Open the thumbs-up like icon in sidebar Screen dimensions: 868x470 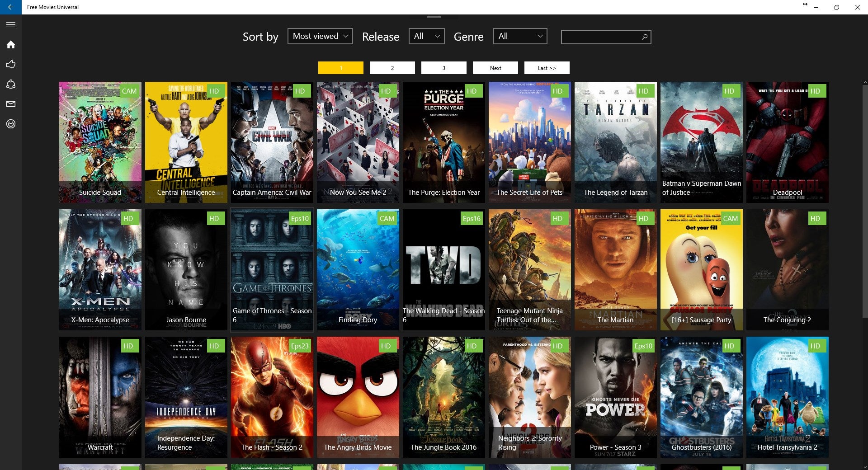pyautogui.click(x=11, y=64)
